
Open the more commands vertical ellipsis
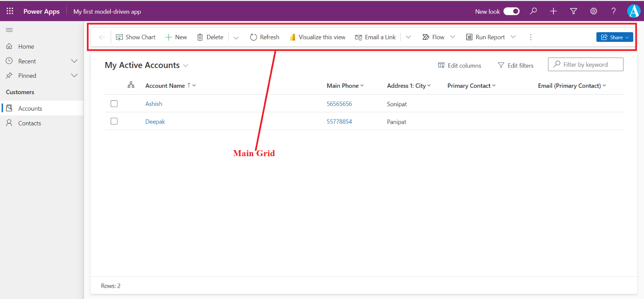[530, 37]
